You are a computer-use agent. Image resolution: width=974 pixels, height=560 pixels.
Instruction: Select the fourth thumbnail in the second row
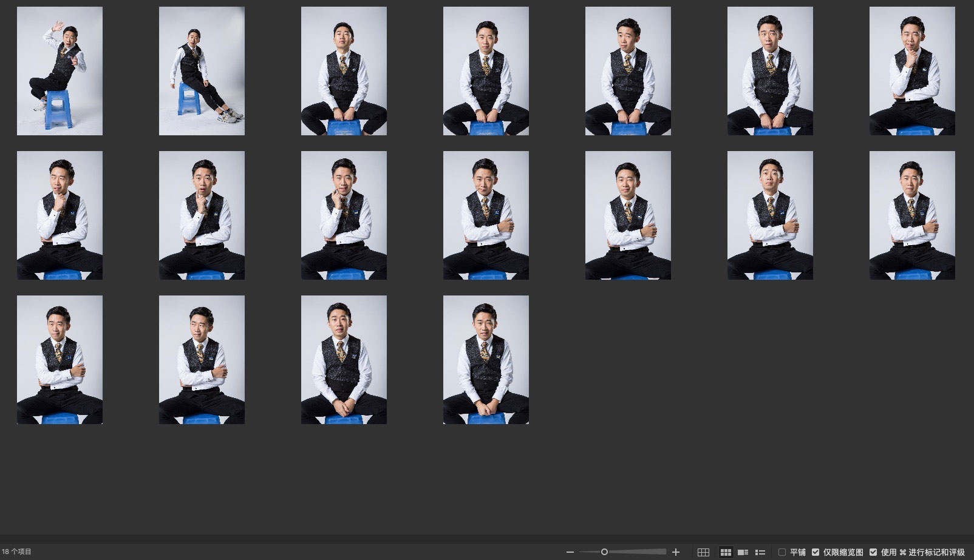point(486,215)
